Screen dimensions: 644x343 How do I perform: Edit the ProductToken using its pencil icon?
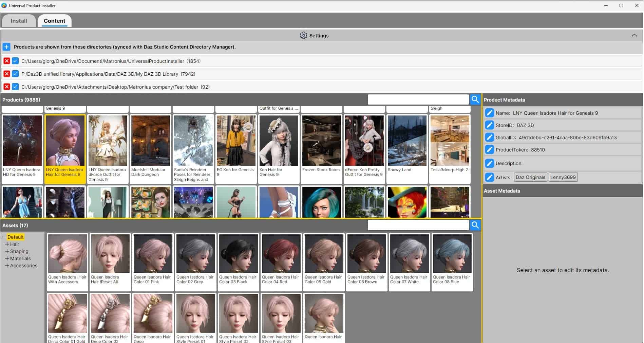click(490, 149)
